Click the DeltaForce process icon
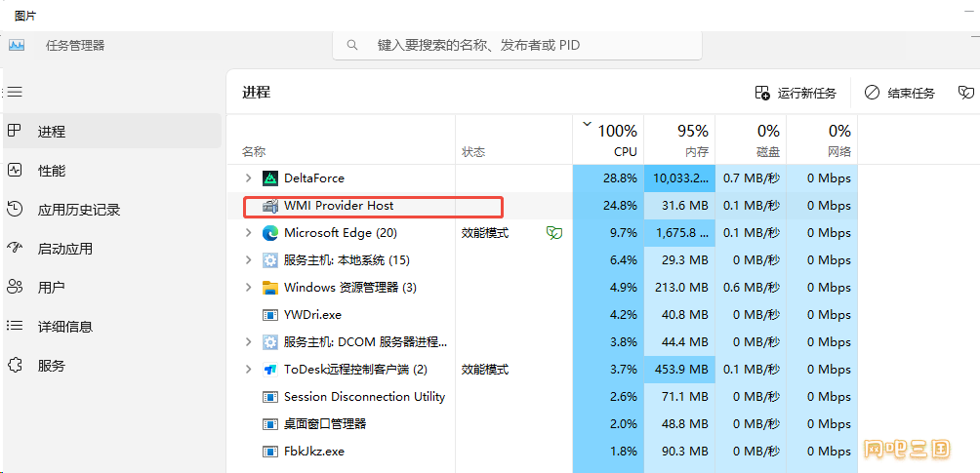The height and width of the screenshot is (473, 980). [270, 178]
